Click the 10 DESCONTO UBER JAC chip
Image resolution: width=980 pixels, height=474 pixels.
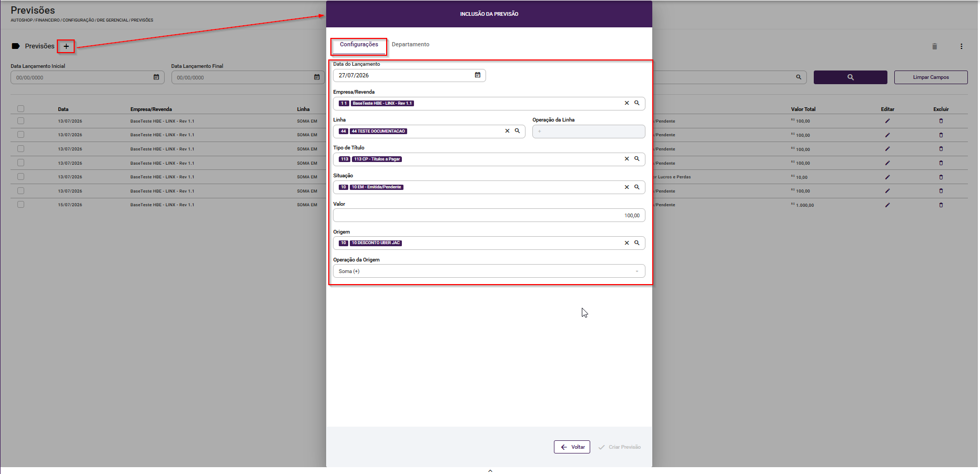coord(376,243)
